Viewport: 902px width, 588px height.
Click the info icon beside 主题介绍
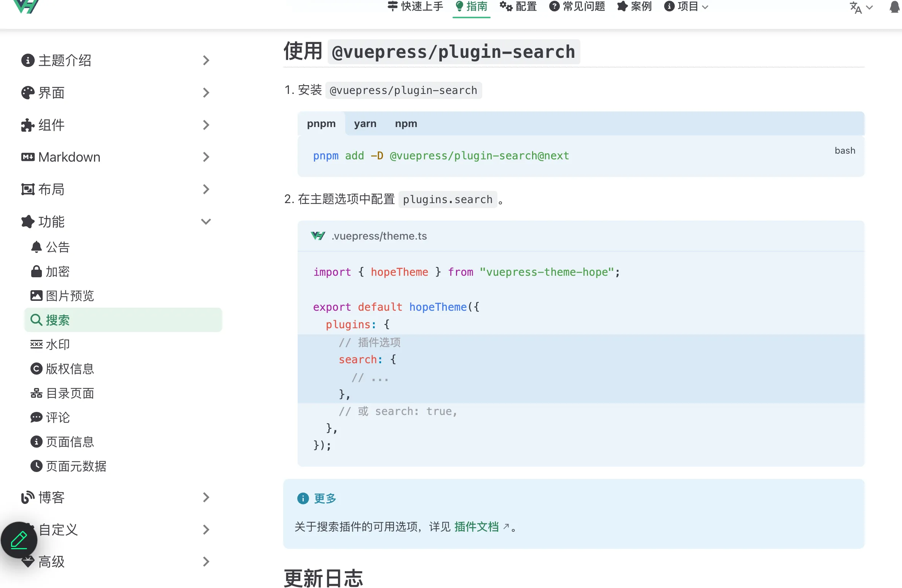pos(28,60)
